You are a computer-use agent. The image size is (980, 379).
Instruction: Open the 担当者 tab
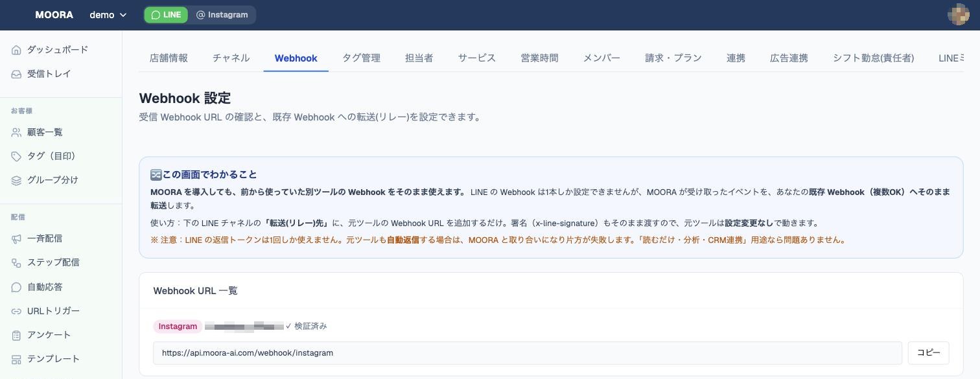pos(419,58)
